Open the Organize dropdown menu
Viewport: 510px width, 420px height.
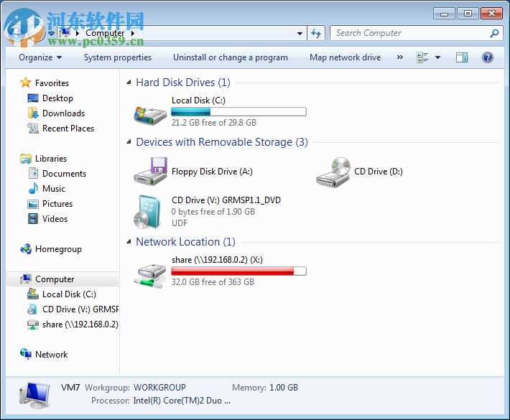tap(40, 57)
